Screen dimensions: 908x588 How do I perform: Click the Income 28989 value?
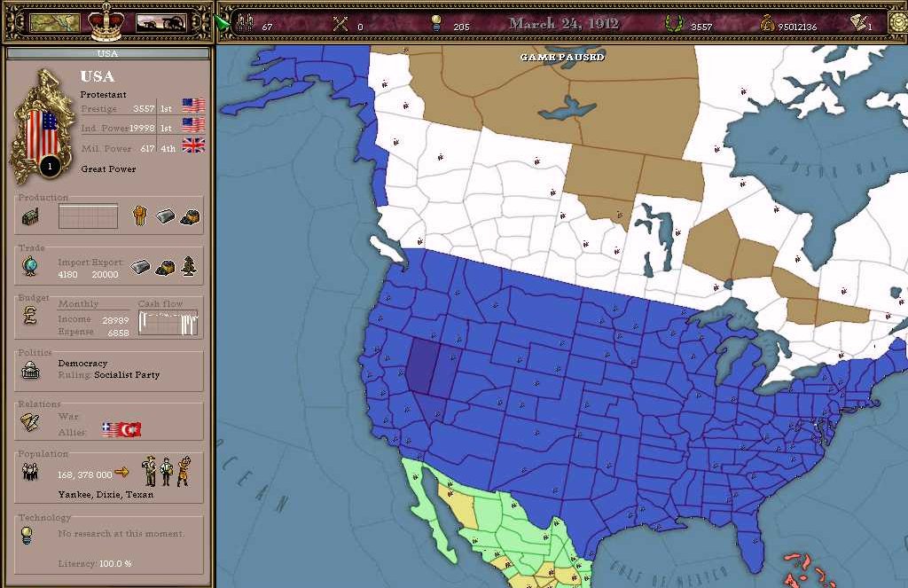click(x=115, y=320)
